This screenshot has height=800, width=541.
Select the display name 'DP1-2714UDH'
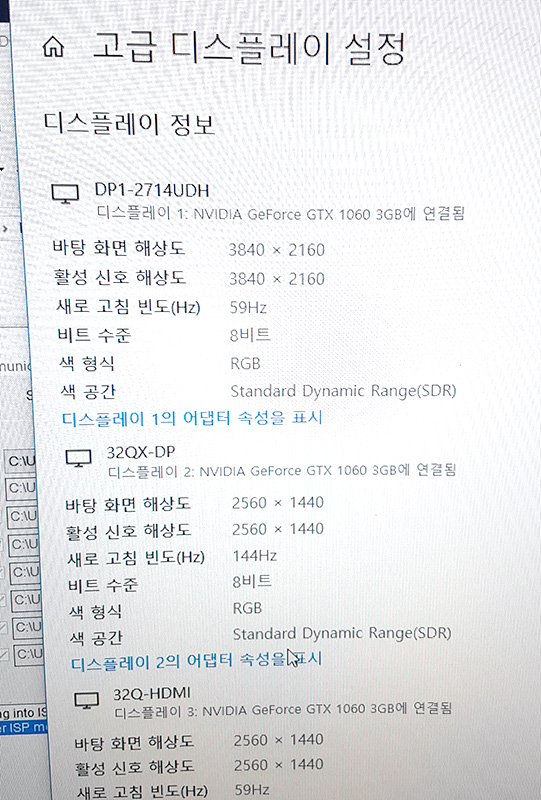(152, 191)
